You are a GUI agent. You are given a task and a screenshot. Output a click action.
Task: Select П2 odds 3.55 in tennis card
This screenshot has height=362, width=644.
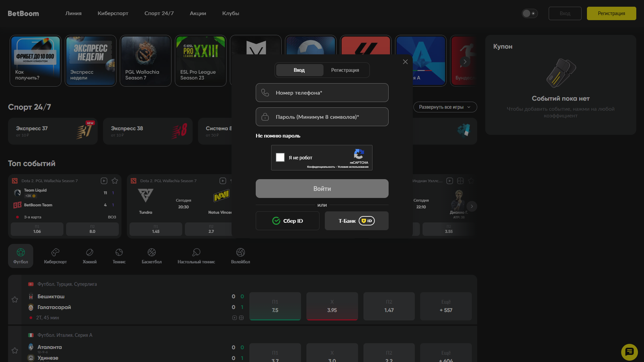(449, 229)
